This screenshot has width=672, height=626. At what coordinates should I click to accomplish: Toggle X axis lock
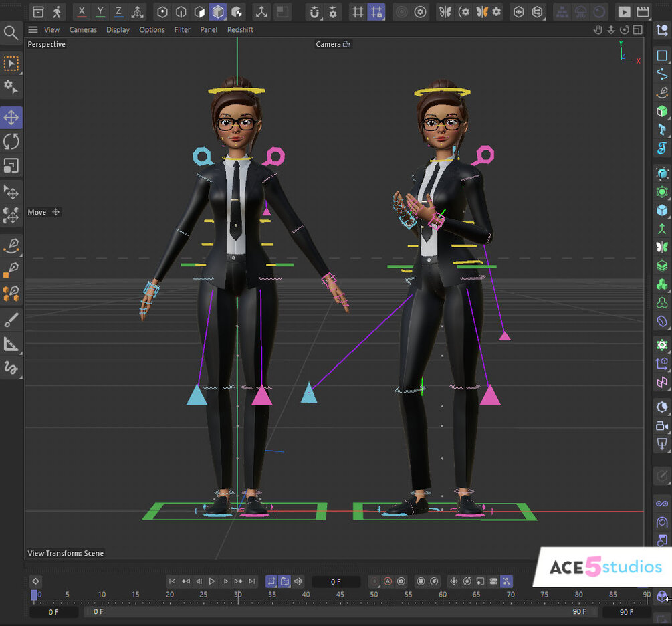tap(82, 12)
